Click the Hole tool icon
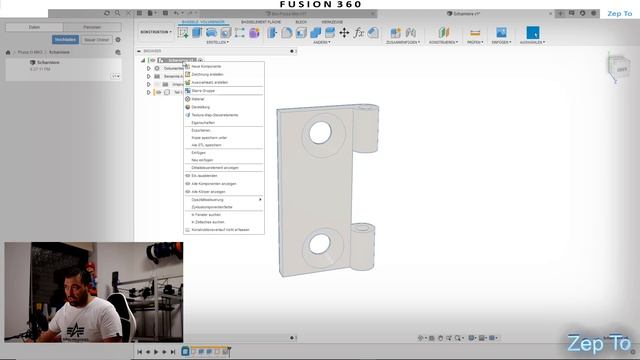 pyautogui.click(x=226, y=33)
